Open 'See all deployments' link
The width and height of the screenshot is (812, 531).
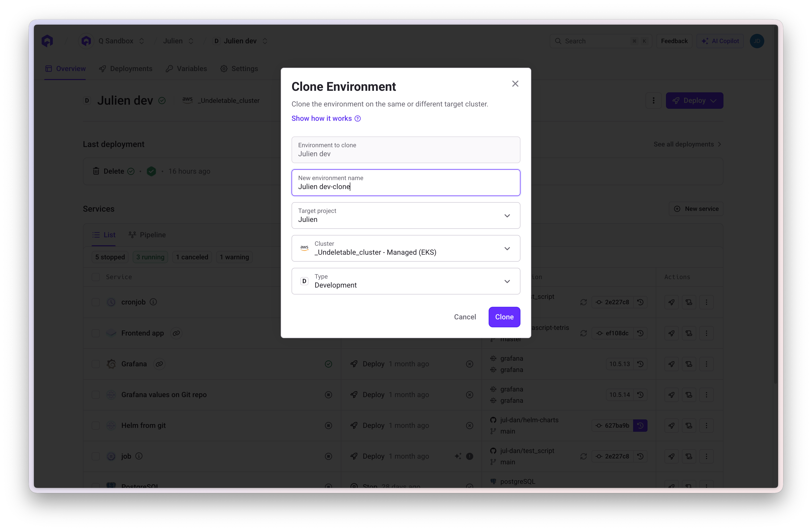688,144
